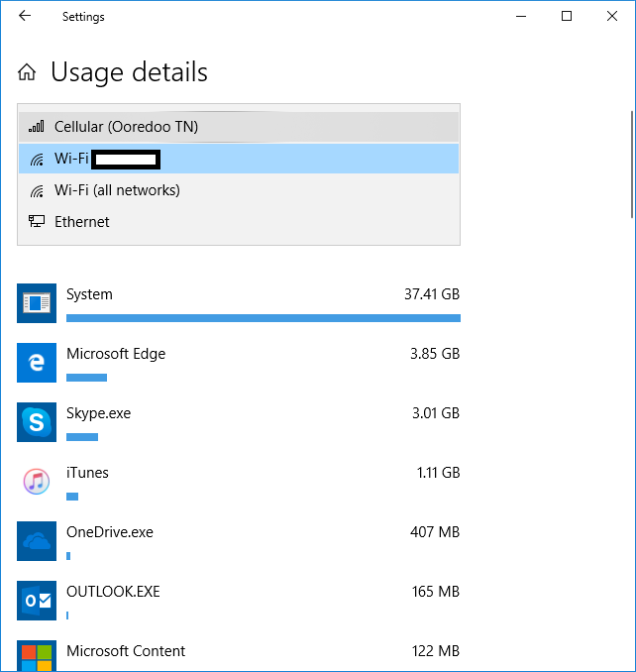Click the Skype icon

click(37, 422)
